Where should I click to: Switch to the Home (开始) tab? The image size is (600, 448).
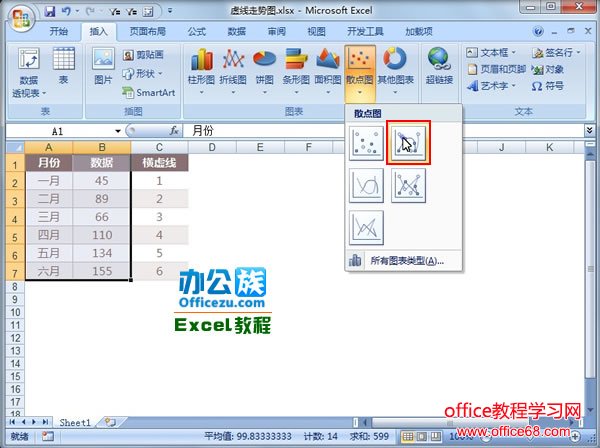[59, 31]
